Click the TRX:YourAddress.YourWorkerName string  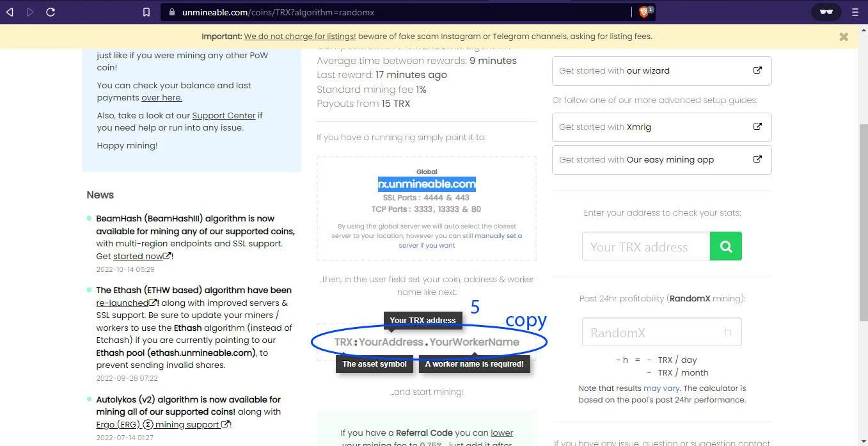[x=427, y=342]
